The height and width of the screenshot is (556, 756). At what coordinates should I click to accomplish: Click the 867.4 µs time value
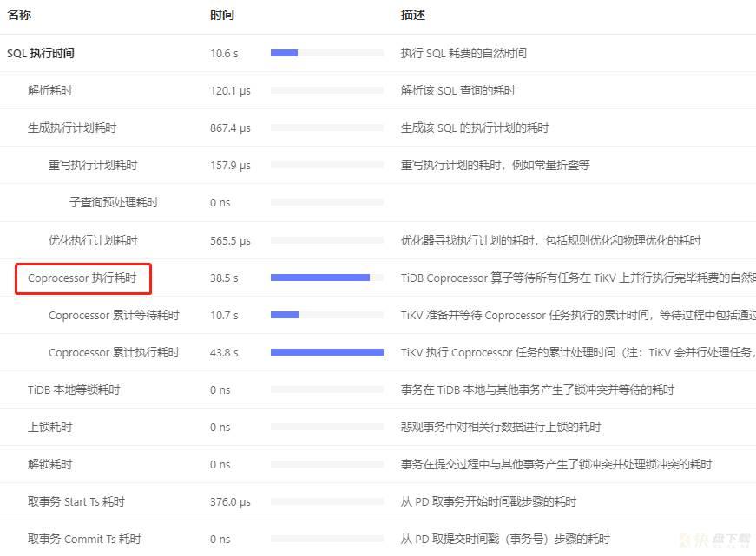click(231, 128)
